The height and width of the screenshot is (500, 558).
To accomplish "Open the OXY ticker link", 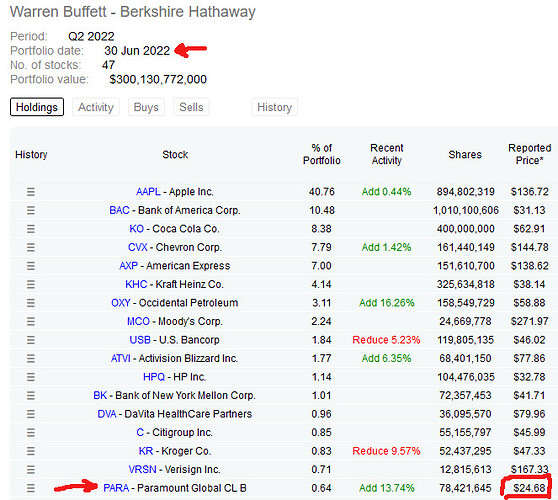I will click(x=121, y=303).
